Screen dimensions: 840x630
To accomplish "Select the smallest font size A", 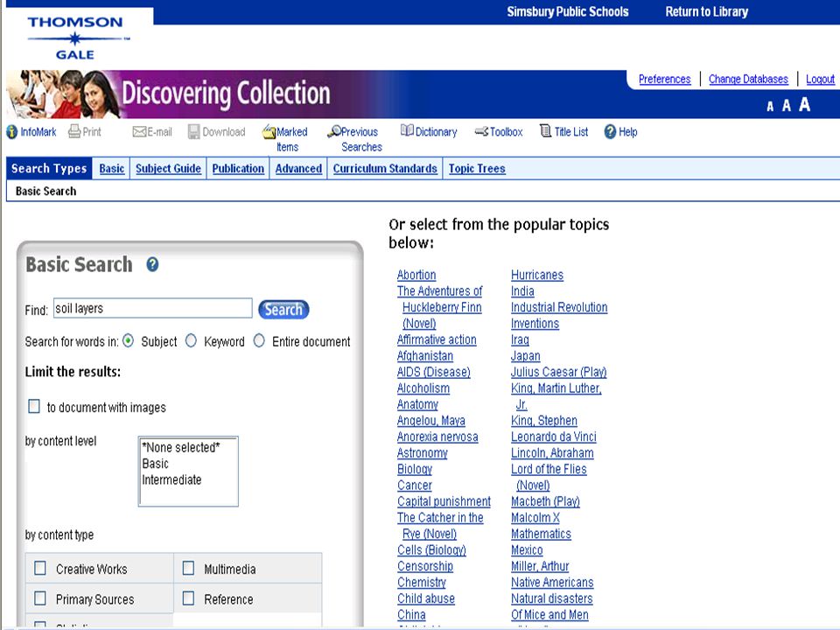I will tap(770, 106).
